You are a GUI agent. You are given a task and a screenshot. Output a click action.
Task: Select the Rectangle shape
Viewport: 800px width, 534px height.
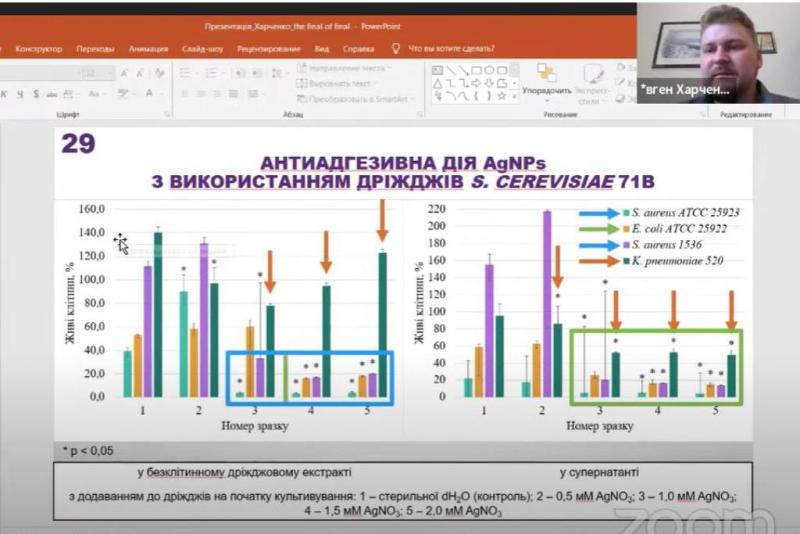477,70
